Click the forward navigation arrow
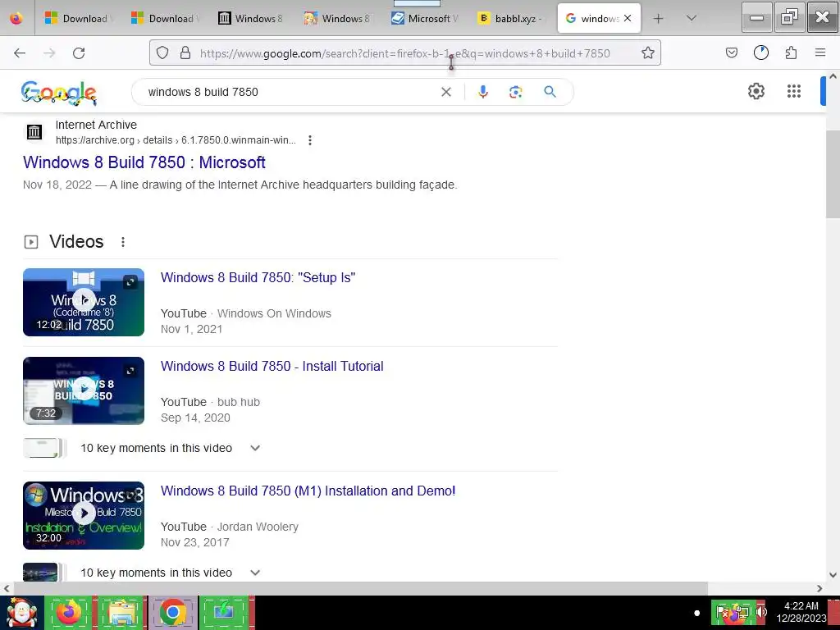The height and width of the screenshot is (630, 840). coord(49,53)
